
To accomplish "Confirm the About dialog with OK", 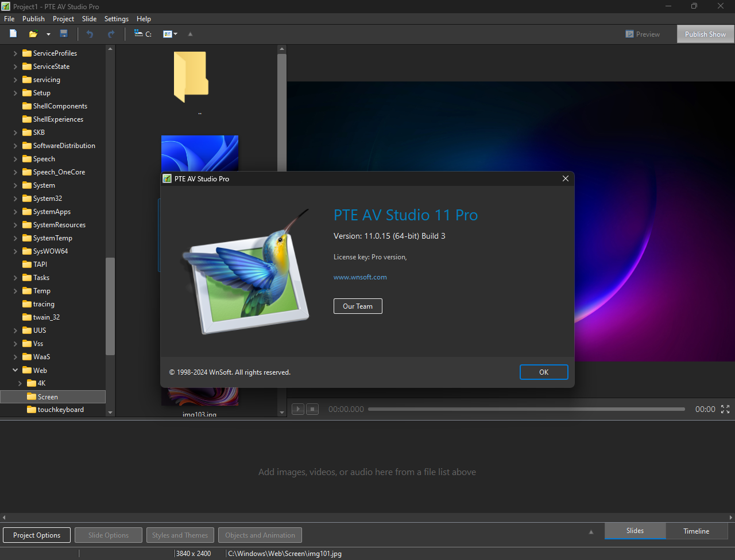I will [544, 372].
